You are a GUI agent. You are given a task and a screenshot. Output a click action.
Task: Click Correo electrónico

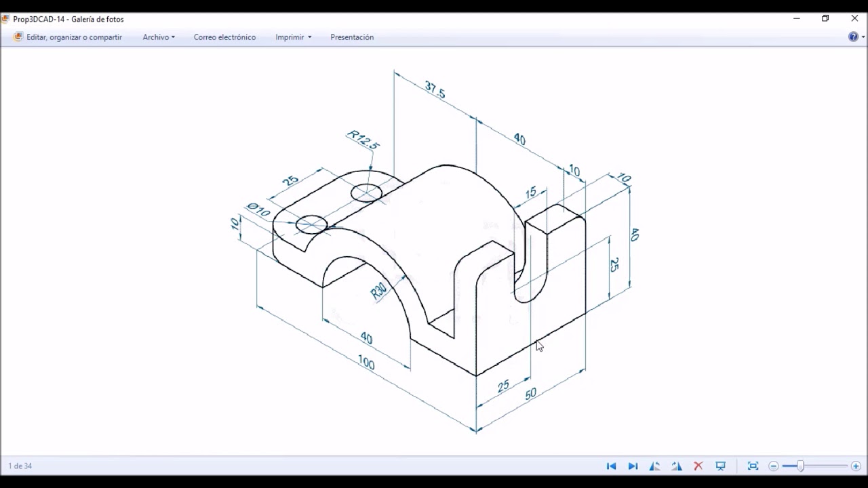[224, 37]
